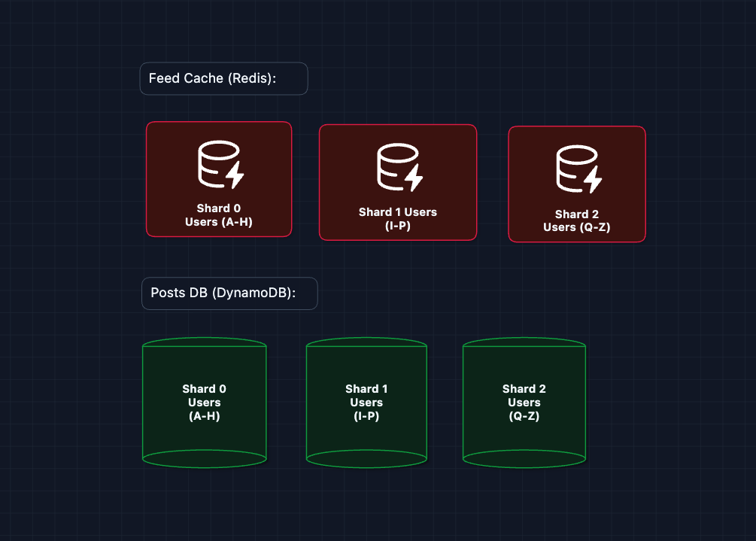Click the Redis database icon in Shard 1
The width and height of the screenshot is (756, 541).
coord(393,167)
